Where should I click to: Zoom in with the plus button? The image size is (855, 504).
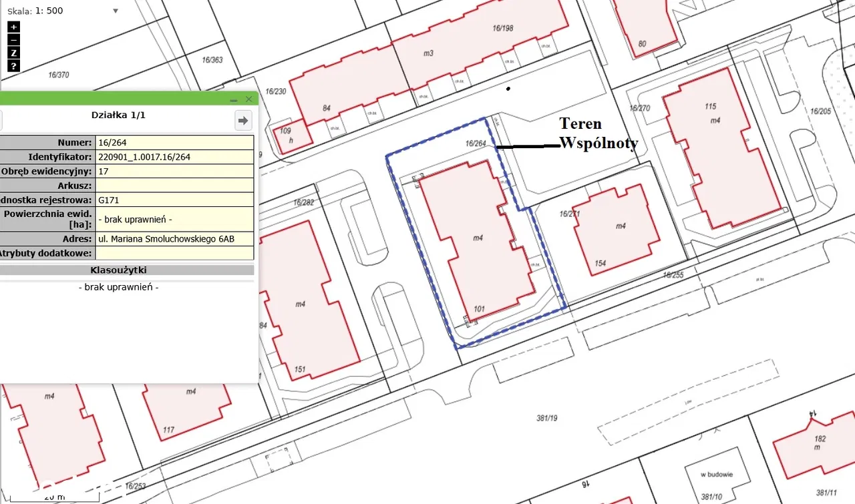point(13,27)
